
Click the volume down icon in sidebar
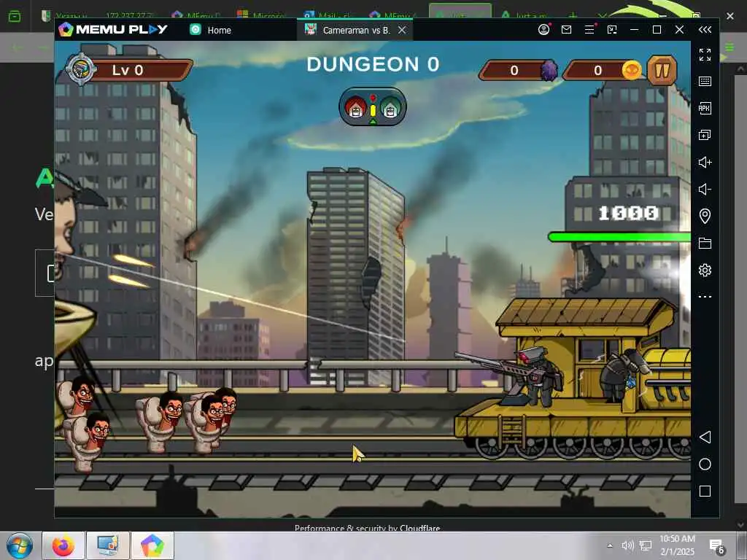pos(705,189)
